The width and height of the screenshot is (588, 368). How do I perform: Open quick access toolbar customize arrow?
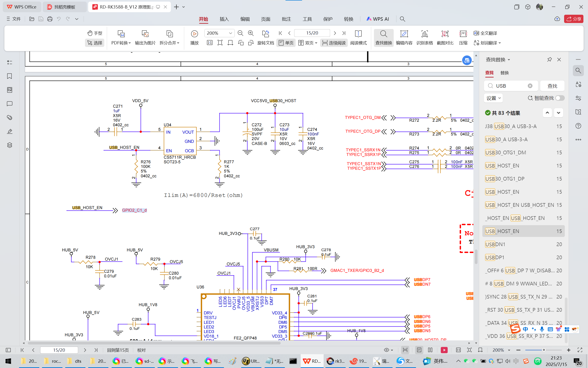76,19
